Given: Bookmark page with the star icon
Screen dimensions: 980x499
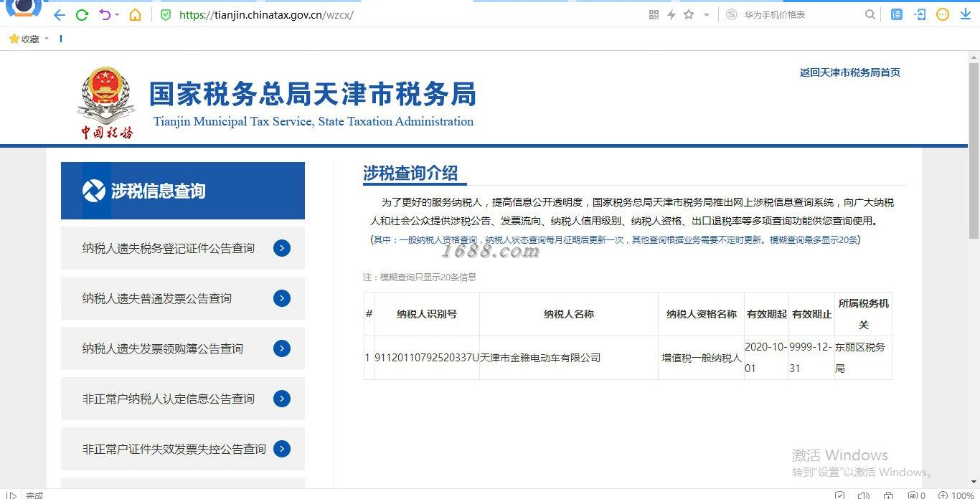Looking at the screenshot, I should [689, 14].
